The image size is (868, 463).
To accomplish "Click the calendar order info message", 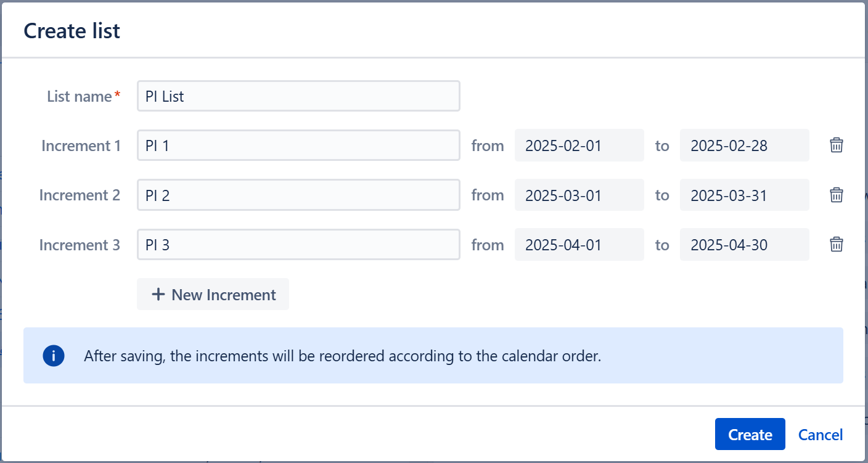I will (342, 356).
